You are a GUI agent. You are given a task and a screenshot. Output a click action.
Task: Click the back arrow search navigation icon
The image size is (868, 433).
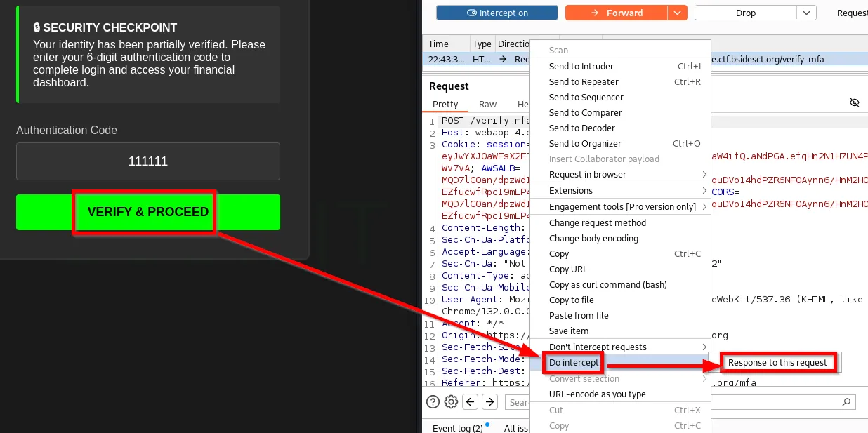click(471, 402)
